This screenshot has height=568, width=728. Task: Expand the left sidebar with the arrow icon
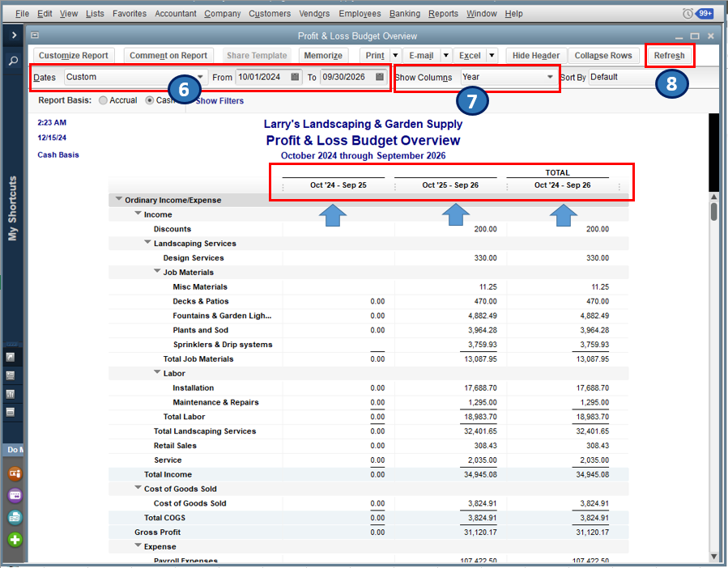14,36
